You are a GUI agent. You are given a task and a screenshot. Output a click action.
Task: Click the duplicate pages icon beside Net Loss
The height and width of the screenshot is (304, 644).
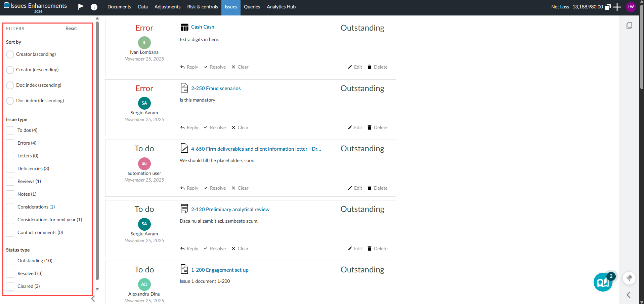point(608,7)
